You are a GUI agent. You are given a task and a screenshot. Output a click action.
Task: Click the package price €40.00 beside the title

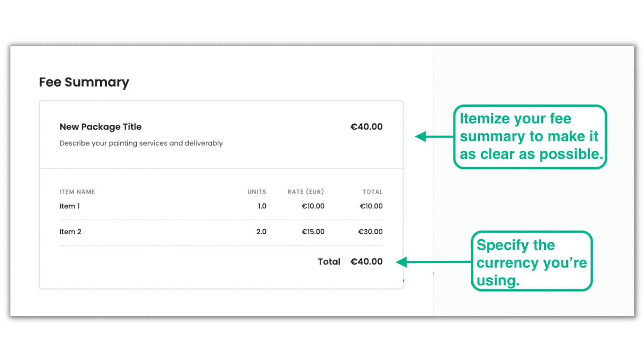367,127
